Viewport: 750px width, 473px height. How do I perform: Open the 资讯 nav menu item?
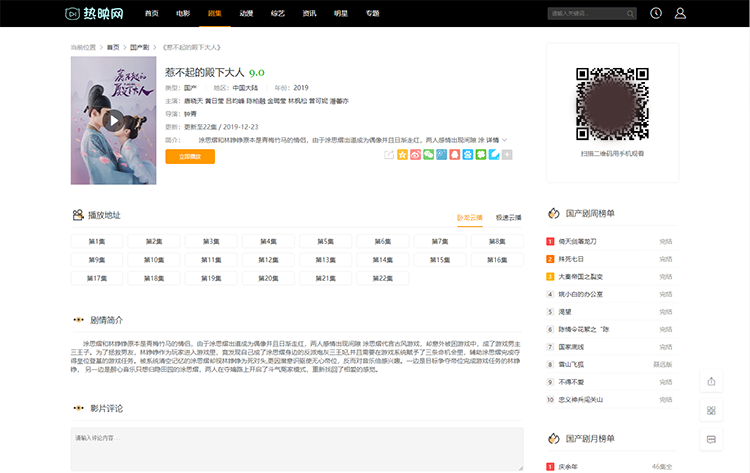pyautogui.click(x=309, y=13)
